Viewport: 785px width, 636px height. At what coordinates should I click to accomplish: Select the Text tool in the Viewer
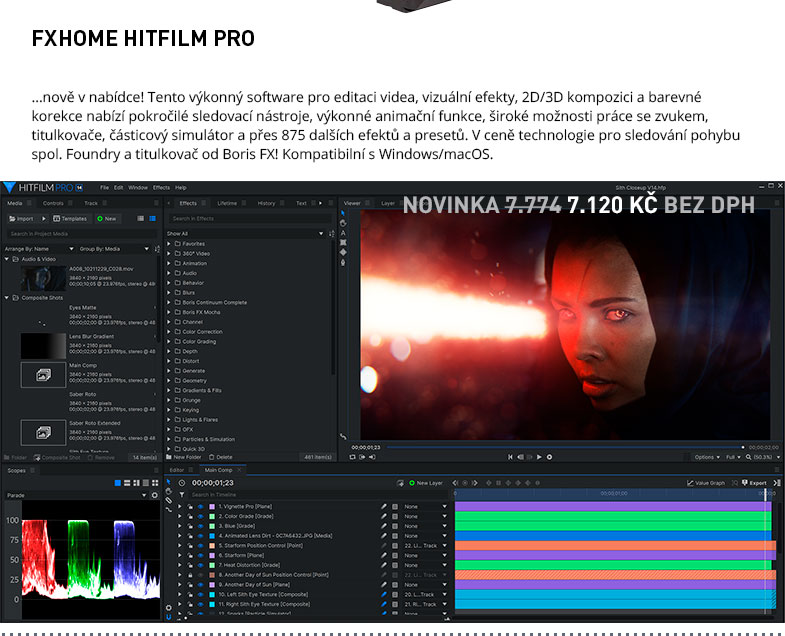click(343, 233)
